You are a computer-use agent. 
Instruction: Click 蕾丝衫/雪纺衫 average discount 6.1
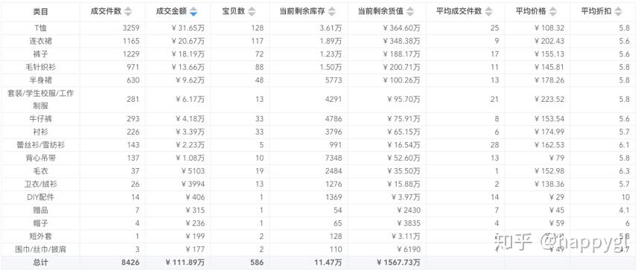625,145
